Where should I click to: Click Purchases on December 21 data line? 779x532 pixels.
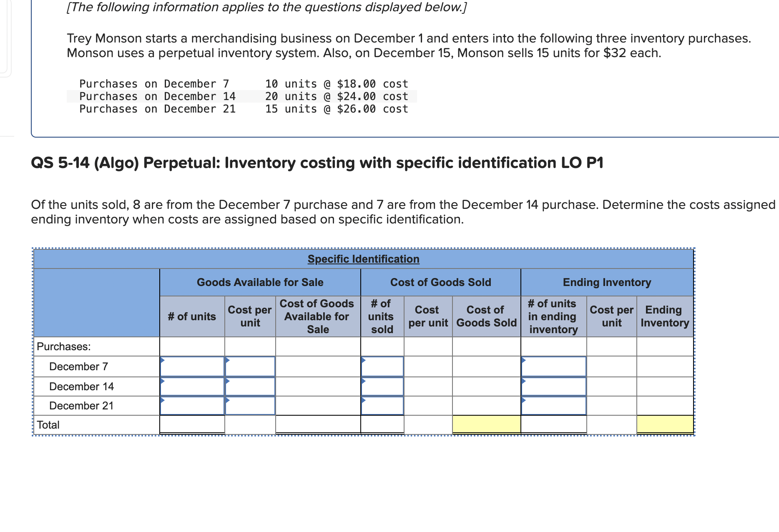[x=244, y=109]
